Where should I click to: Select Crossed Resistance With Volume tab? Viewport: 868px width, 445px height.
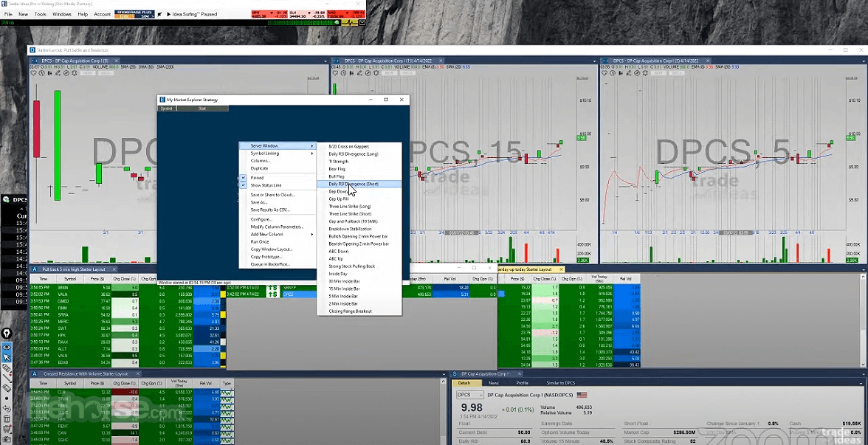84,373
